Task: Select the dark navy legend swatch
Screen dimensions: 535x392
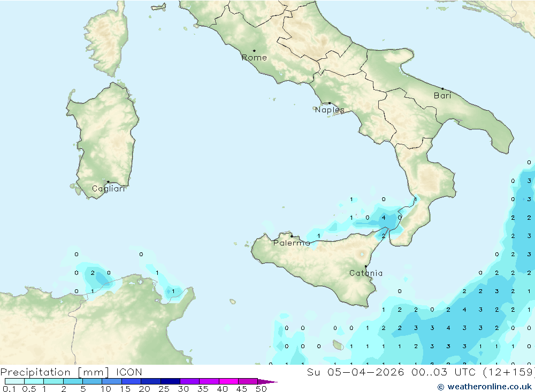Action: (170, 381)
